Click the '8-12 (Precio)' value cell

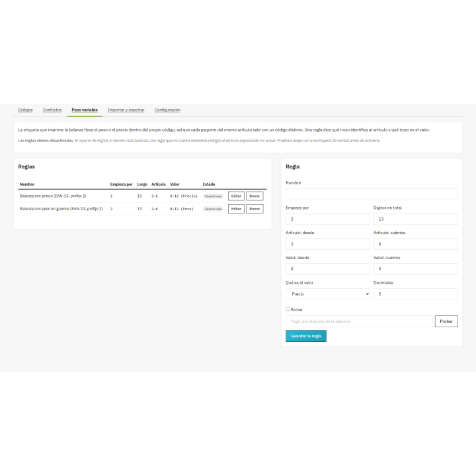(x=184, y=196)
